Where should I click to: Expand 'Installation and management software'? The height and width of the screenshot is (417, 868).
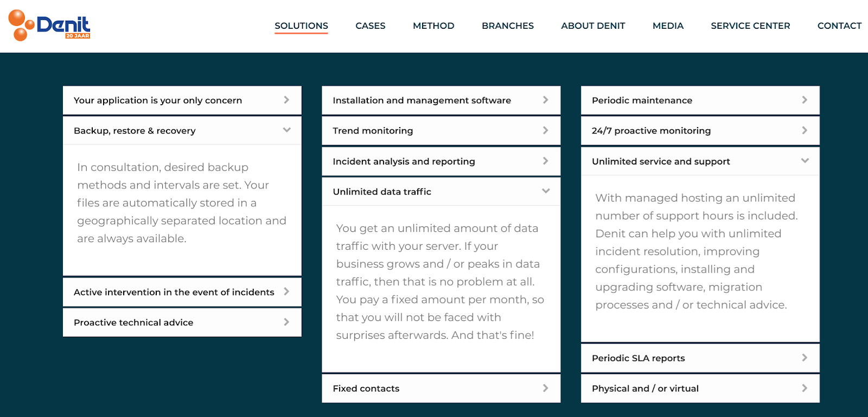click(441, 100)
